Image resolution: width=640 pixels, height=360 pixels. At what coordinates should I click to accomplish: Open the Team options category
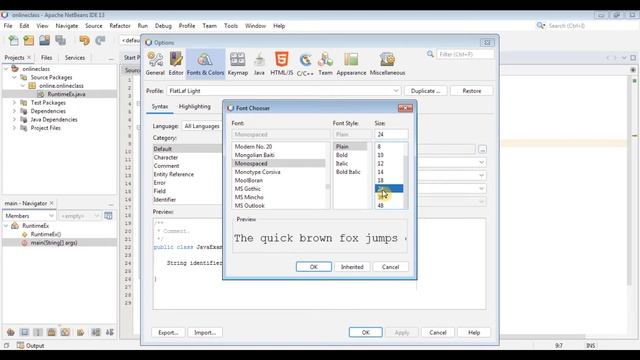click(325, 64)
